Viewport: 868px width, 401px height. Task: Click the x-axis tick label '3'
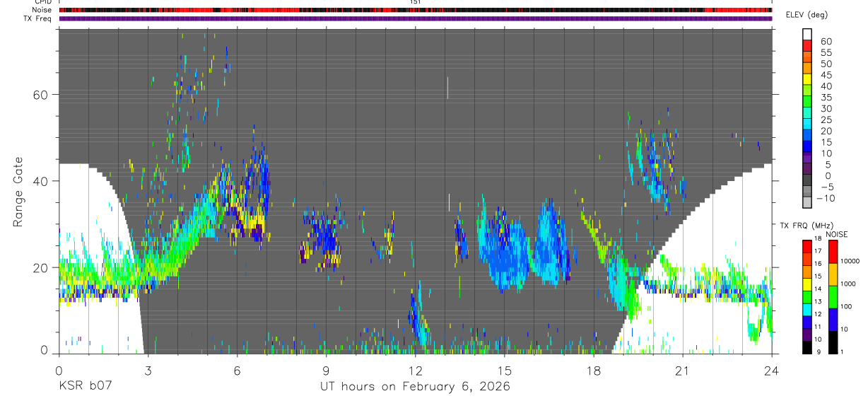pyautogui.click(x=148, y=371)
